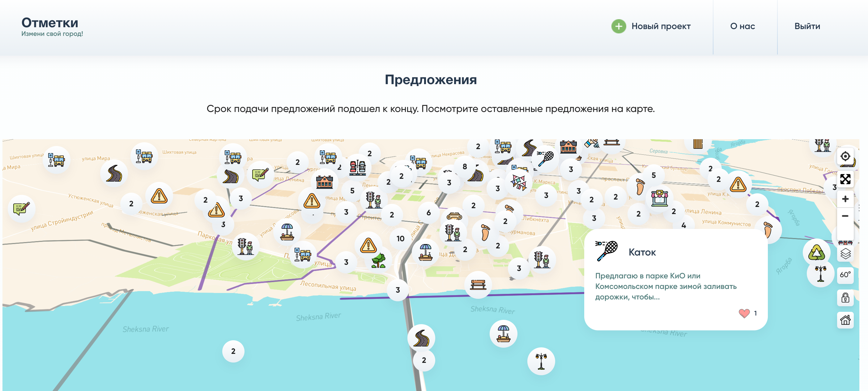Select the footprint marker near cluster 5
Image resolution: width=868 pixels, height=391 pixels.
pos(640,187)
